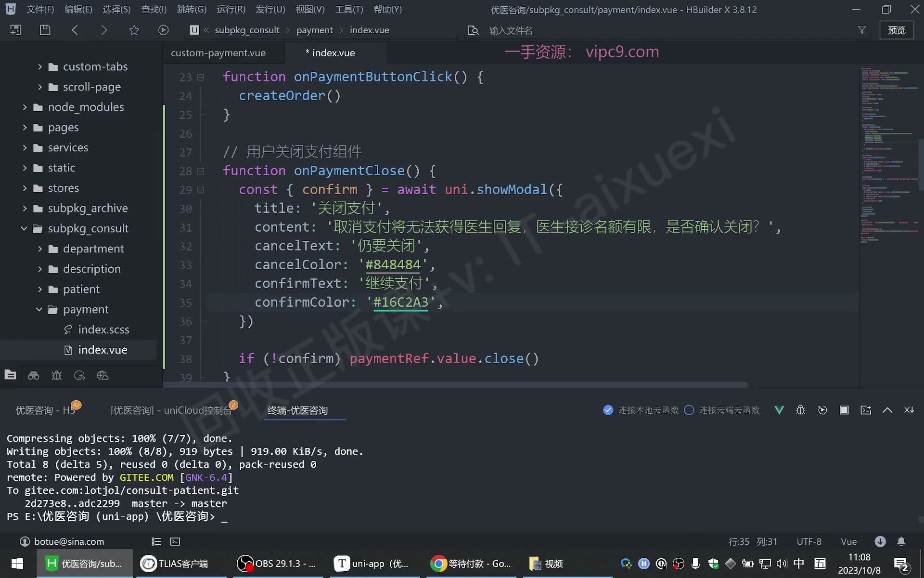Click the download arrow in status bar

(880, 541)
